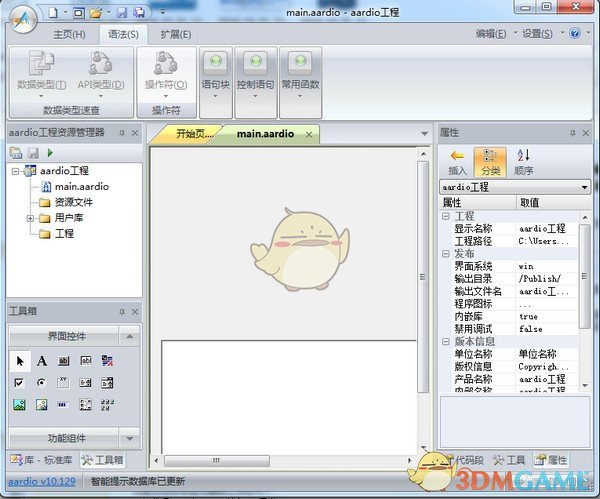This screenshot has height=499, width=600.
Task: Select the group box control in toolbox
Action: click(64, 383)
